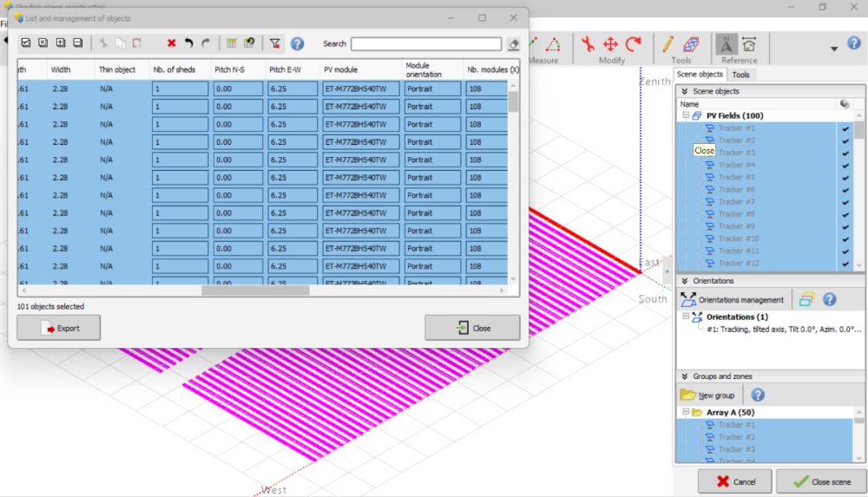Select the red wrench Modify tool
Viewport: 868px width, 497px height.
pos(589,43)
